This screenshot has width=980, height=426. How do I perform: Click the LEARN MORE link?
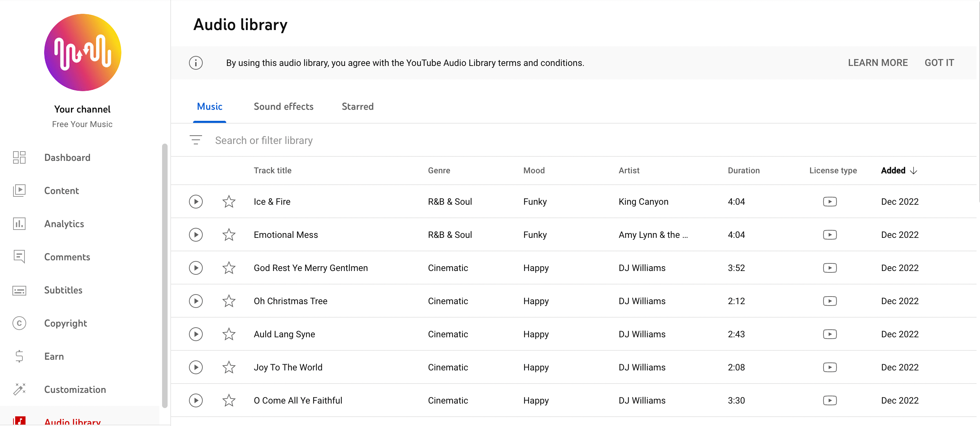click(878, 63)
